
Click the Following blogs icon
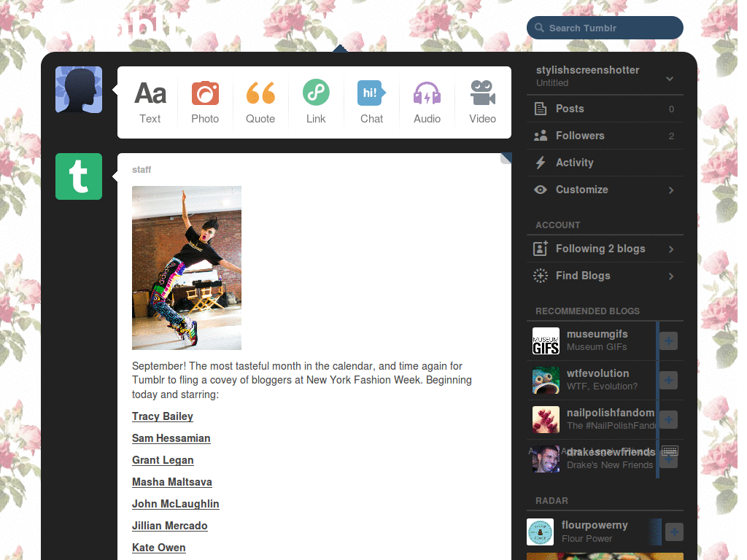click(x=541, y=249)
